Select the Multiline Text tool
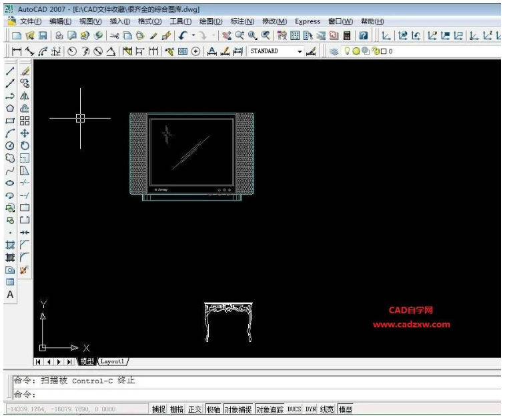The image size is (505, 420). (x=10, y=295)
